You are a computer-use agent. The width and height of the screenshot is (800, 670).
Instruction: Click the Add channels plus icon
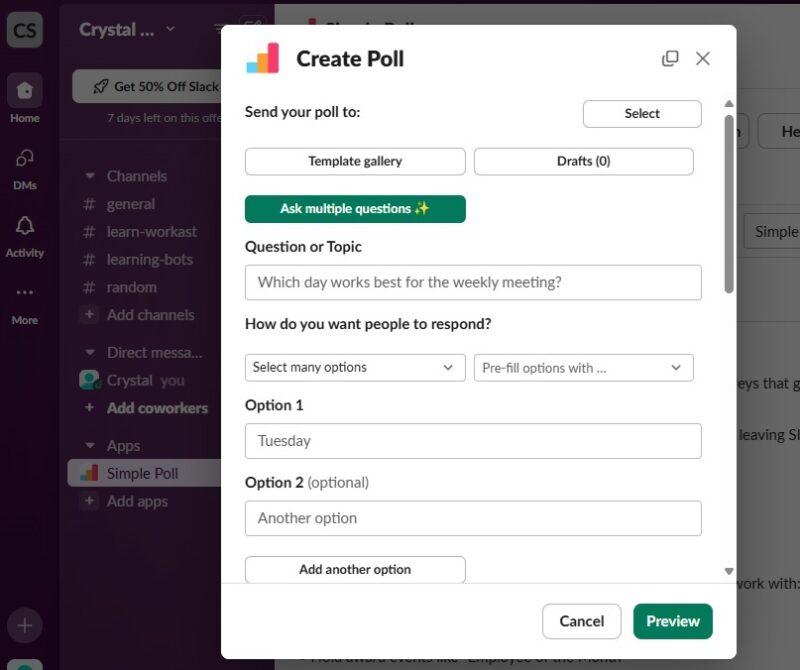click(x=90, y=315)
